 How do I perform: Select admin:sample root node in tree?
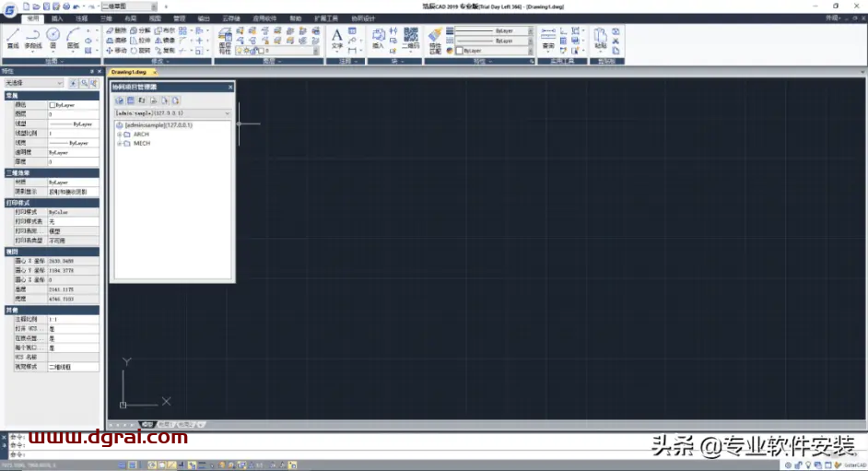pyautogui.click(x=158, y=124)
